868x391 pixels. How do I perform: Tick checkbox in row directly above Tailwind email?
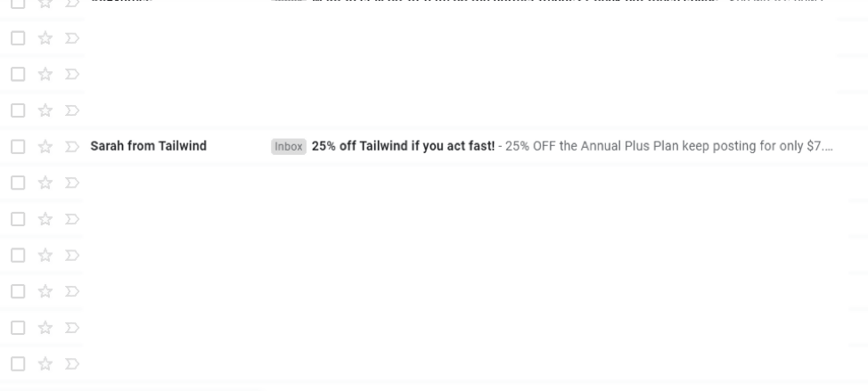pyautogui.click(x=18, y=110)
